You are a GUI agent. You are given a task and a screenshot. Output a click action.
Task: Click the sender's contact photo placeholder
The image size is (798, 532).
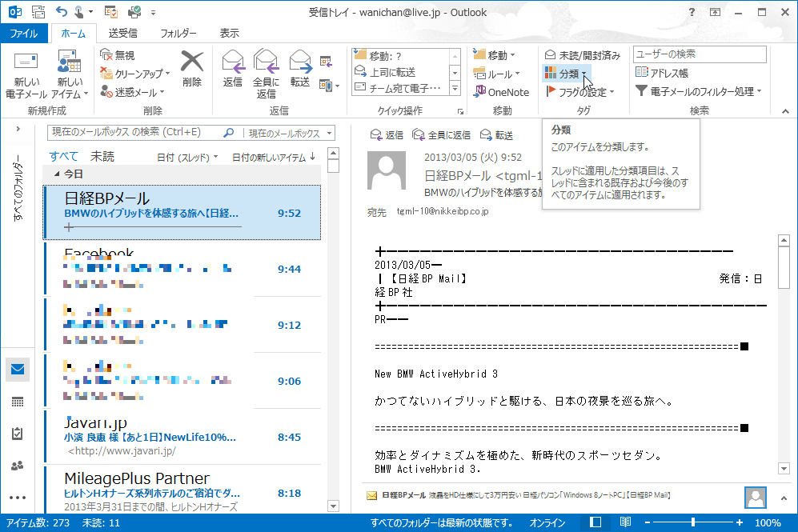pyautogui.click(x=387, y=170)
